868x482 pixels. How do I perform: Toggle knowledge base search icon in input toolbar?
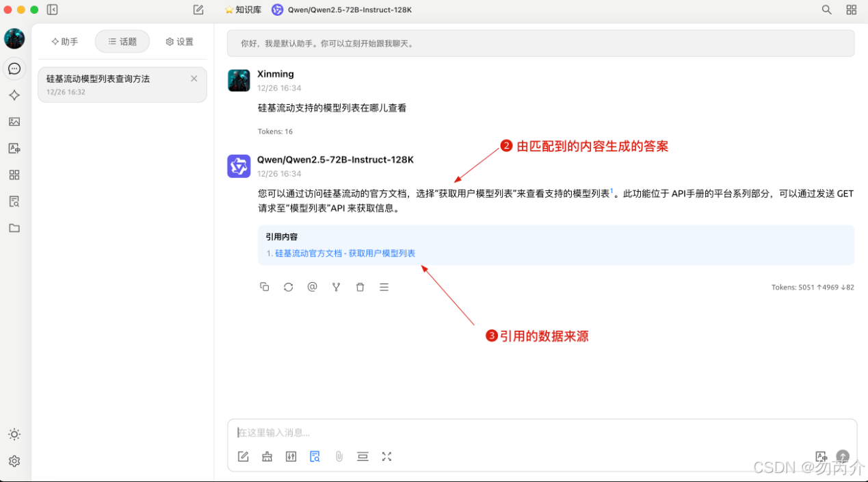(315, 457)
